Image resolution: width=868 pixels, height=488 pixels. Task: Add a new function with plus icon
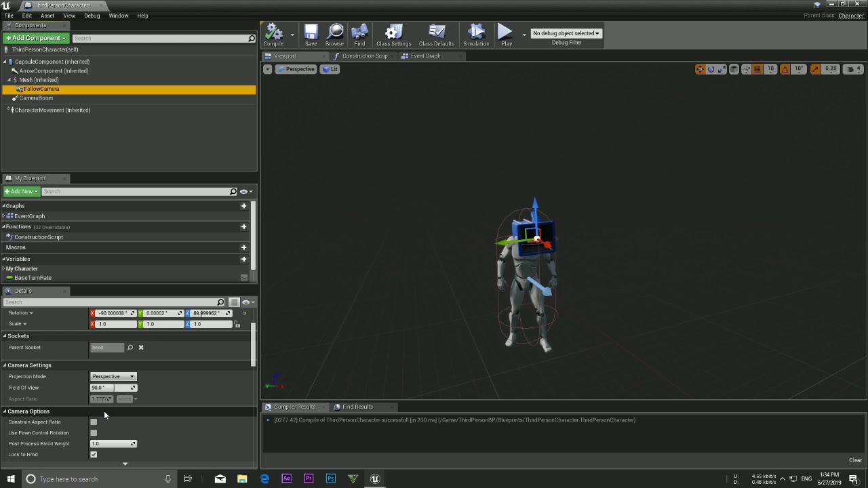point(243,227)
